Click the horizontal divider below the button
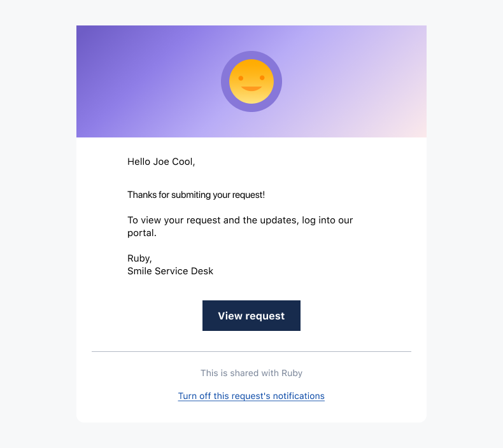The height and width of the screenshot is (448, 503). click(251, 351)
